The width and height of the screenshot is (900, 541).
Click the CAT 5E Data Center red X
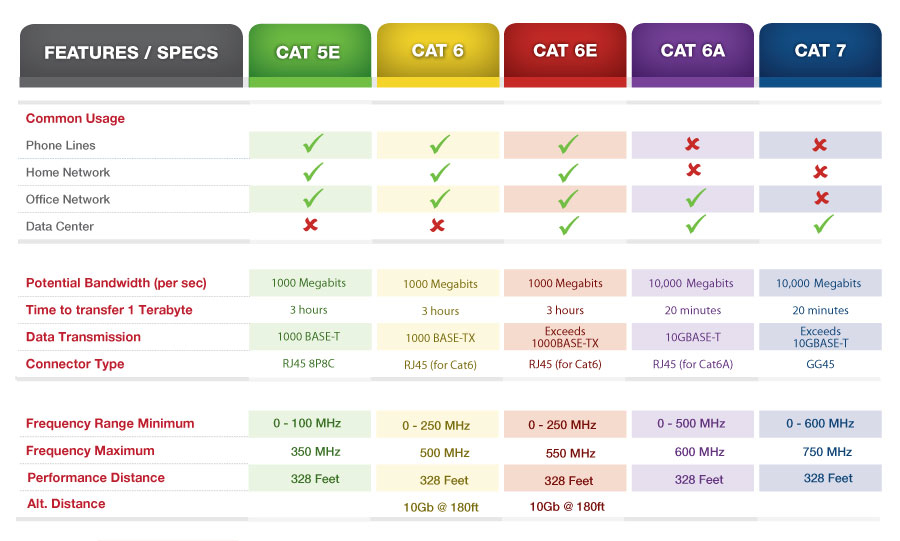310,225
